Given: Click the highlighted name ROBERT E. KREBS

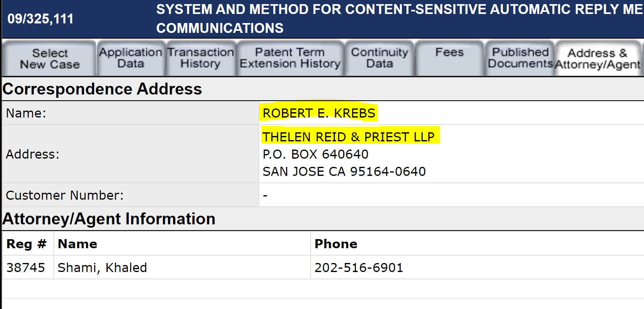Looking at the screenshot, I should point(319,113).
